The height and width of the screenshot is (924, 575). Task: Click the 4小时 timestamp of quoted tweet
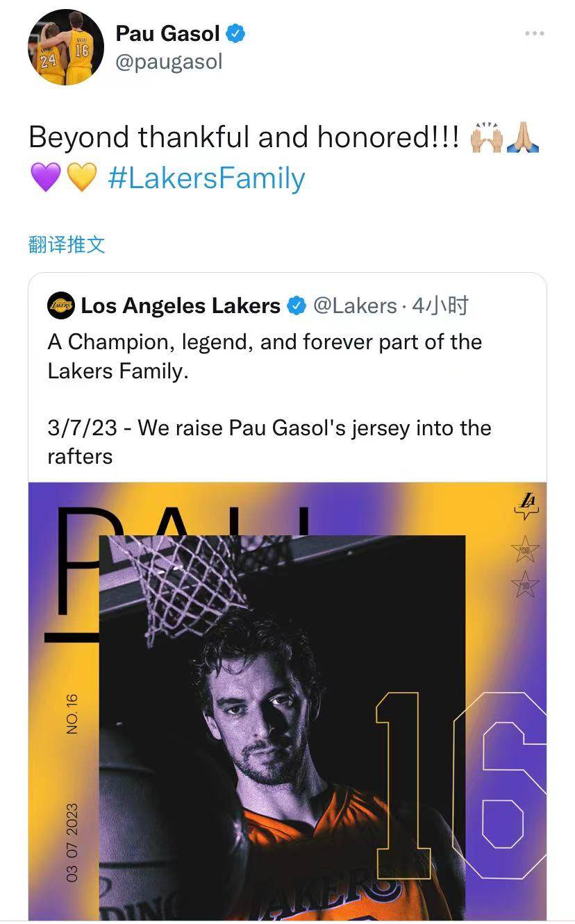point(440,305)
